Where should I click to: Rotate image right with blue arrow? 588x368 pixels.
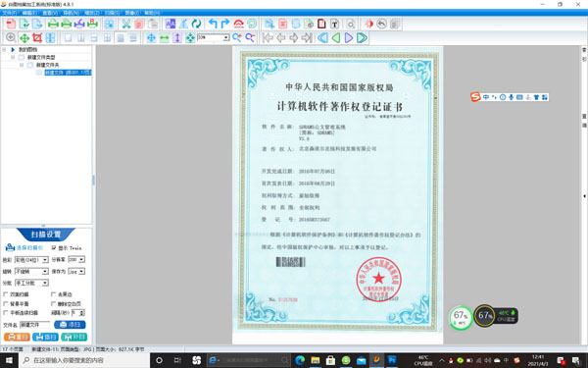(225, 24)
